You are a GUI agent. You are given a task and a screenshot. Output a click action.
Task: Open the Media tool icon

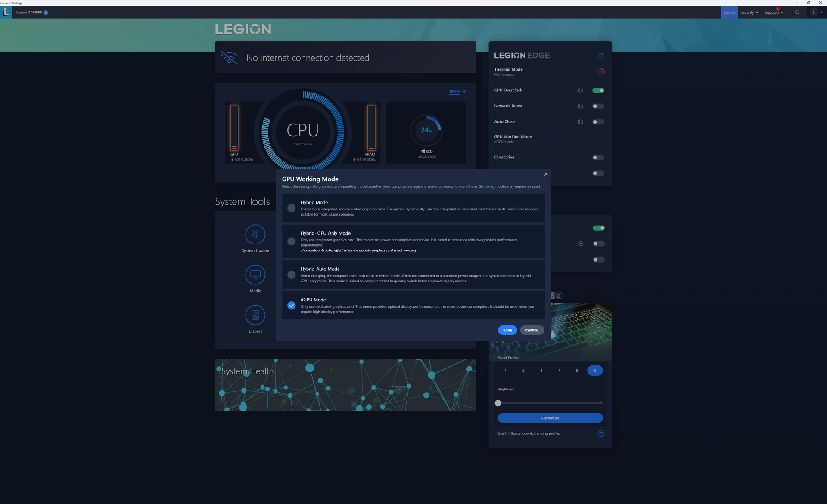click(x=255, y=275)
